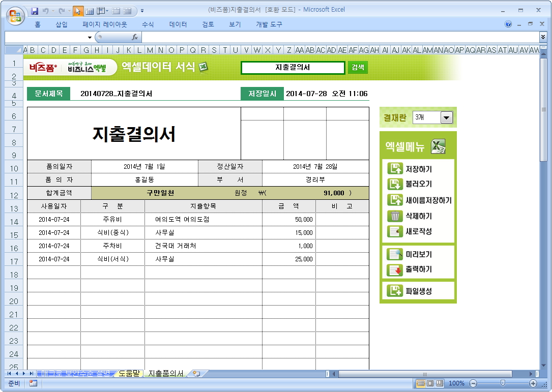
Task: Open the 결재란 3개 dropdown
Action: (x=446, y=117)
